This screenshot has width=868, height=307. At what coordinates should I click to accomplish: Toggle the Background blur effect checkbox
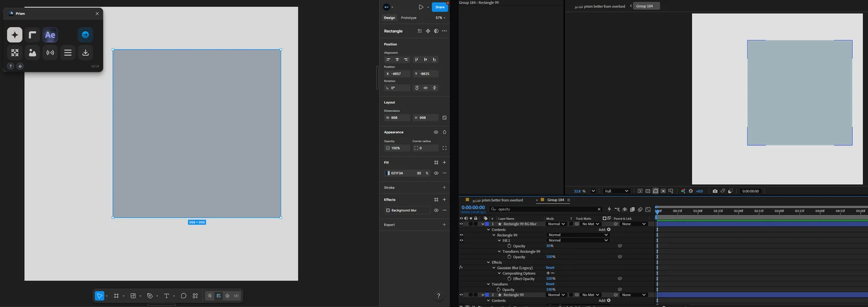388,210
